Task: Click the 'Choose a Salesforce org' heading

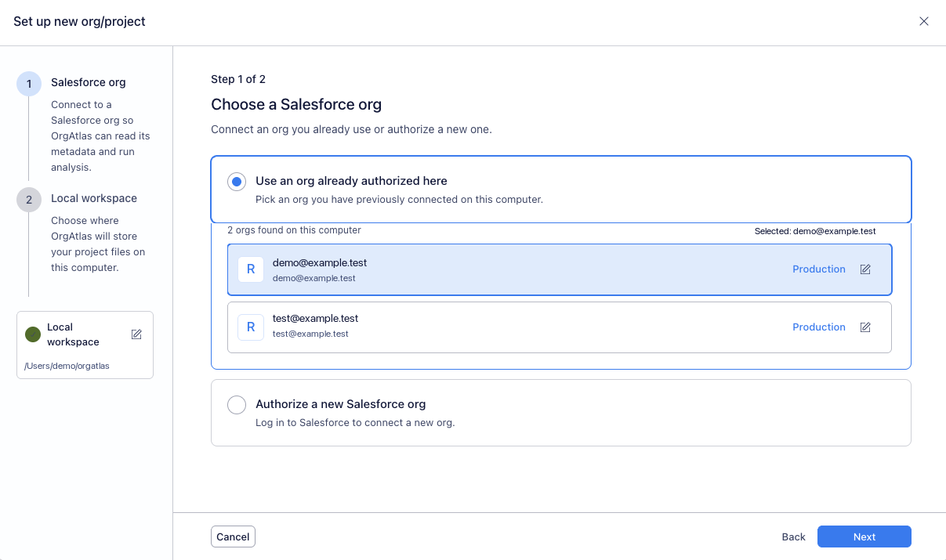Action: tap(296, 104)
